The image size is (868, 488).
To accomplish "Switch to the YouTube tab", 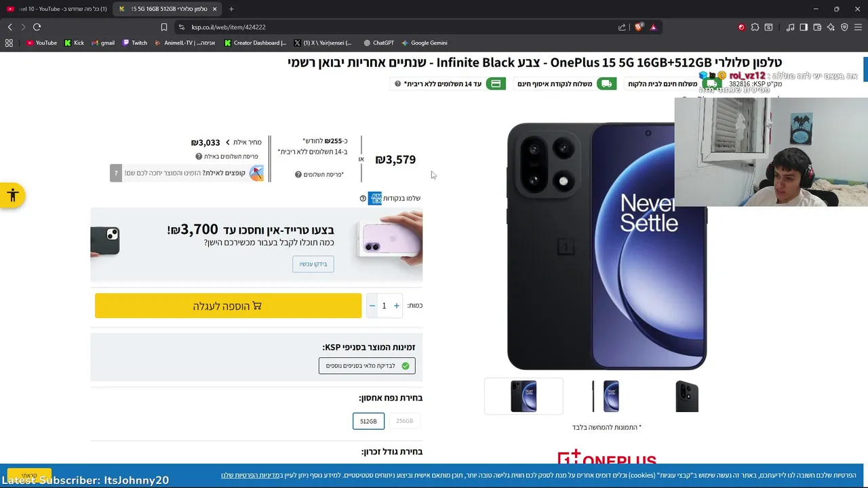I will [57, 9].
